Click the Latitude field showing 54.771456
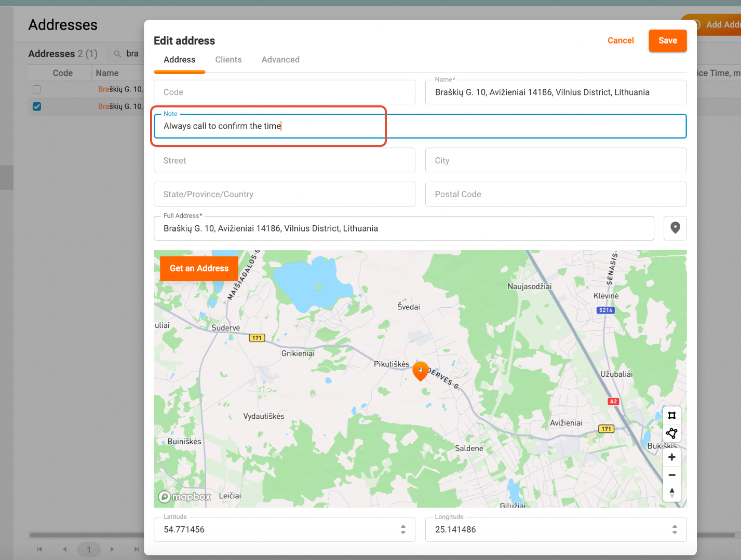Screen dimensions: 741x560 [285, 529]
